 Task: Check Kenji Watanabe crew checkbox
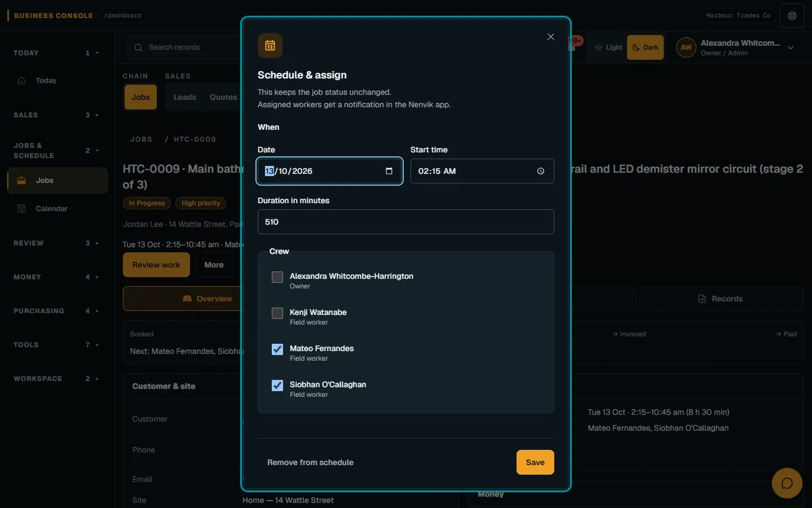point(277,313)
